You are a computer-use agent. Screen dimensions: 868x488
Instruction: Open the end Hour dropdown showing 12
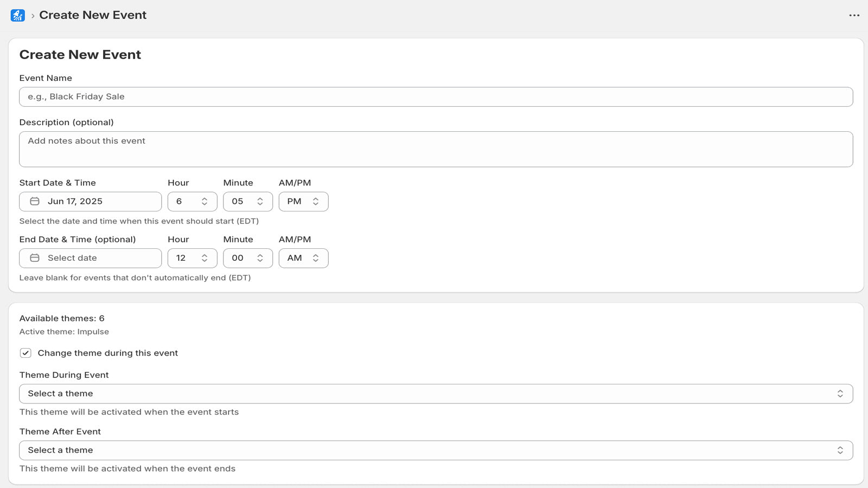coord(192,258)
